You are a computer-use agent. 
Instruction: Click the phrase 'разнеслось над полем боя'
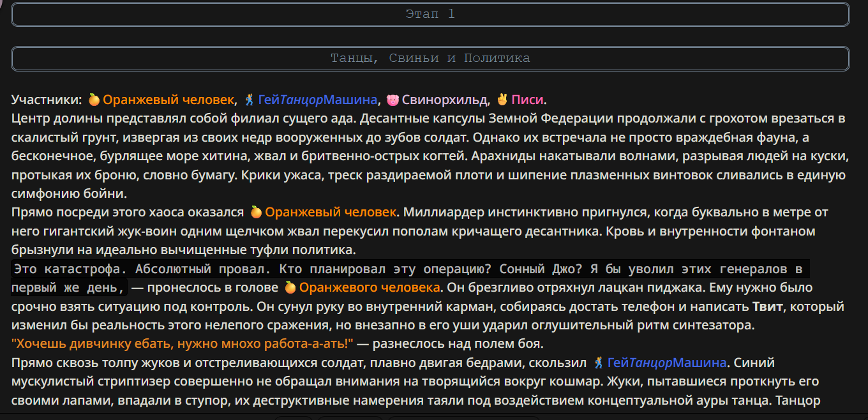pyautogui.click(x=456, y=344)
